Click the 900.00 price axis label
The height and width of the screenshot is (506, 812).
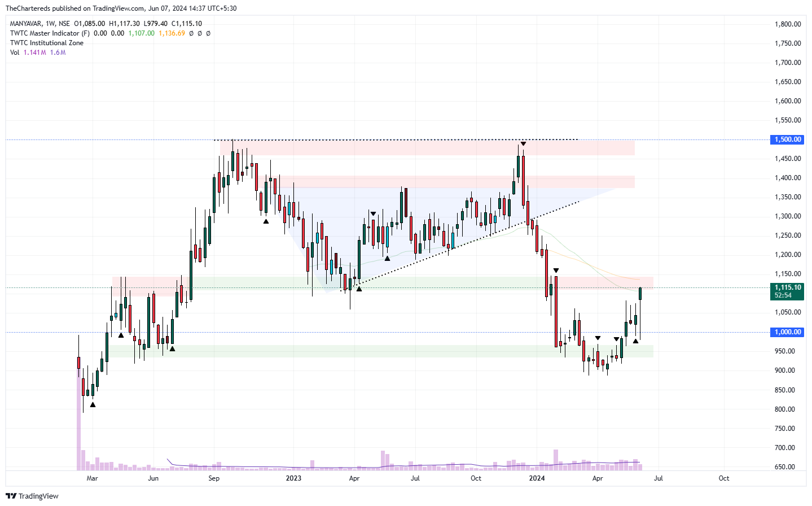coord(785,370)
